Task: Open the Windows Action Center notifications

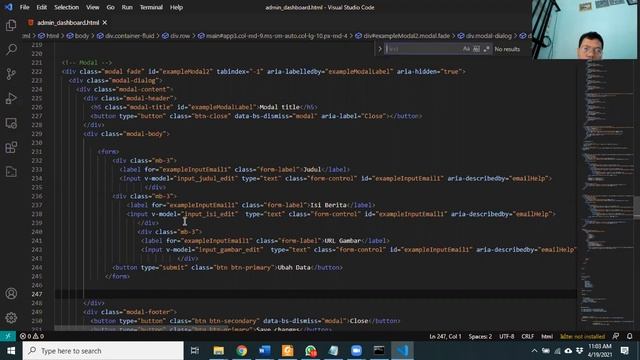Action: coord(624,351)
